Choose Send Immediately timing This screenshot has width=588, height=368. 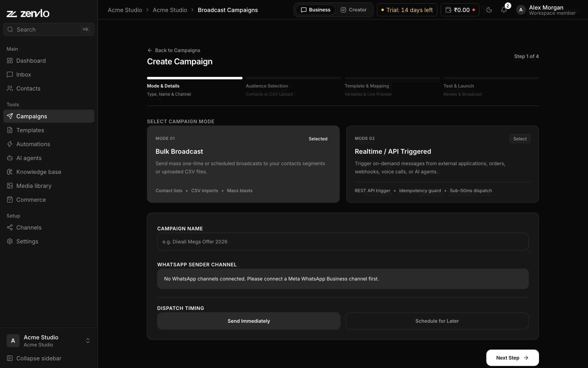[x=249, y=321]
